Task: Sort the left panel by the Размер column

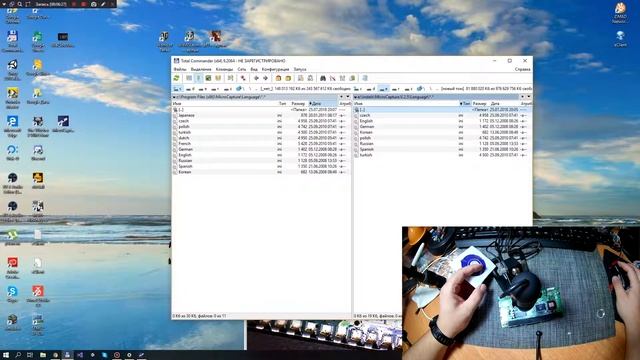Action: point(298,104)
